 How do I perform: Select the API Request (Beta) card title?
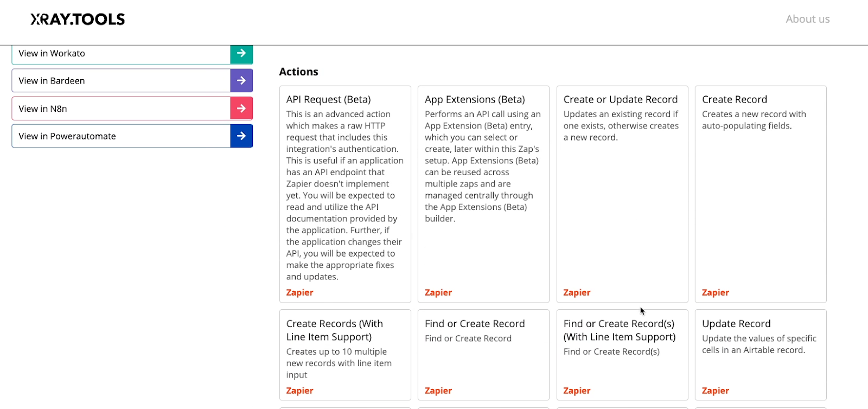[328, 99]
